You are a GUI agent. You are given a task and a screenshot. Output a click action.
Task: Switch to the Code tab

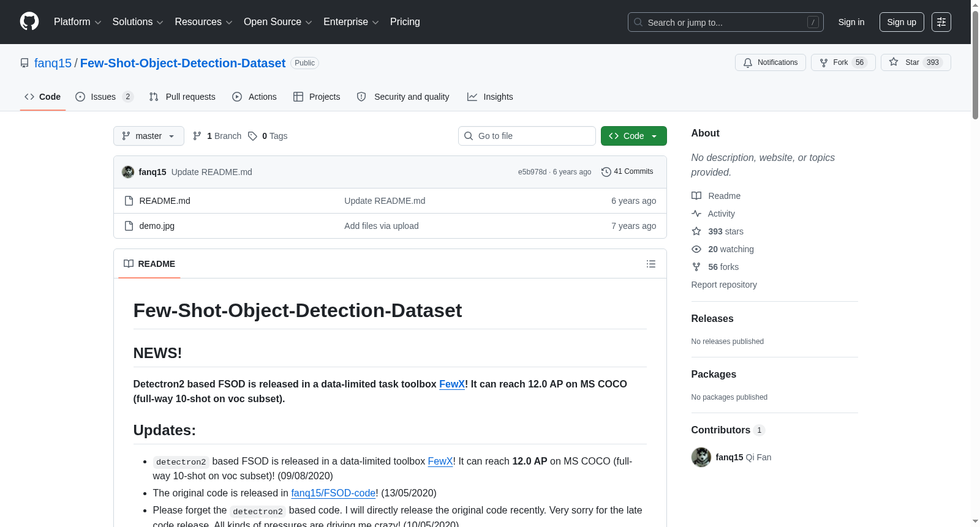(43, 97)
